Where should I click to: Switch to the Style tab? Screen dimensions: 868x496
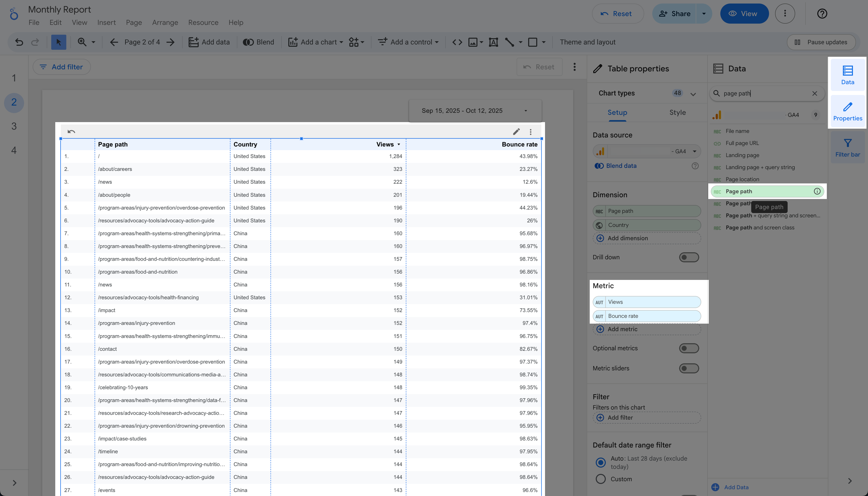[x=677, y=112]
